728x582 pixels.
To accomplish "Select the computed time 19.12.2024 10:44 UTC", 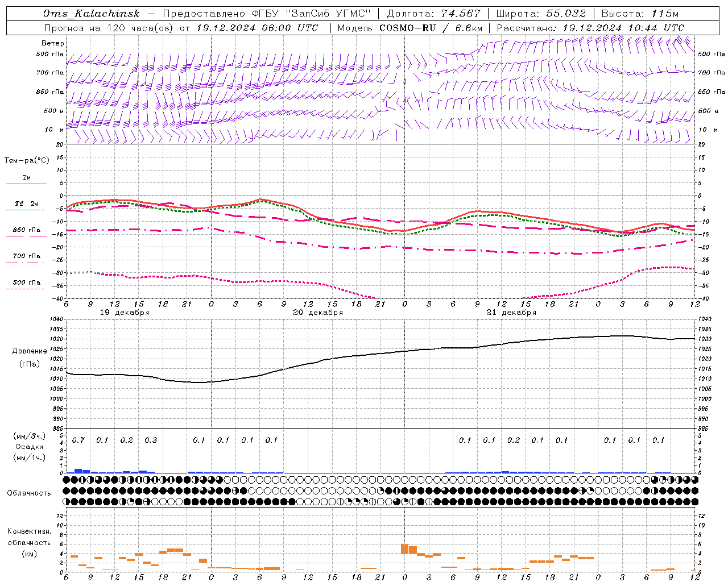I will pos(623,28).
